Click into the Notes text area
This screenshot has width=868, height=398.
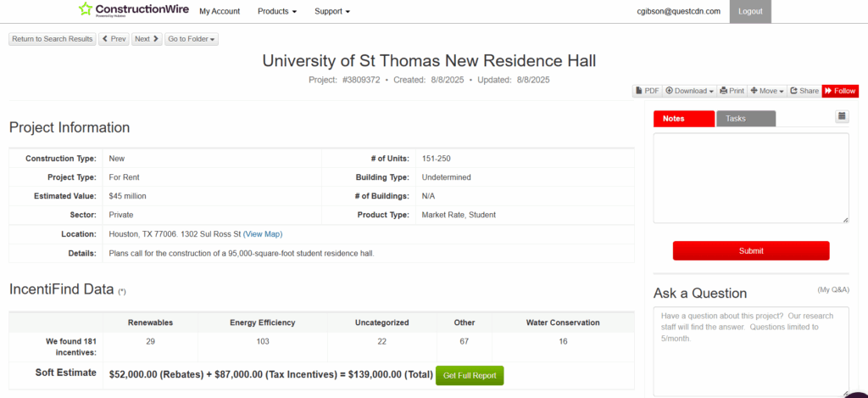pyautogui.click(x=751, y=178)
